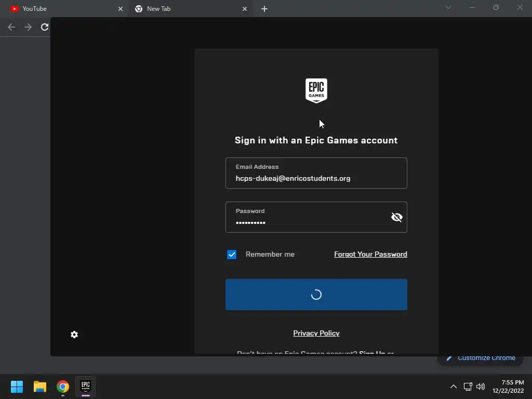Screen dimensions: 532x399
Task: Show hidden tray icons chevron
Action: tap(453, 387)
